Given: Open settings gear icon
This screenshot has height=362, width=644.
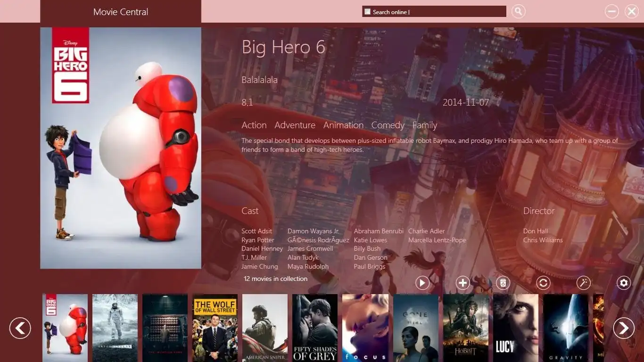Looking at the screenshot, I should pos(624,283).
